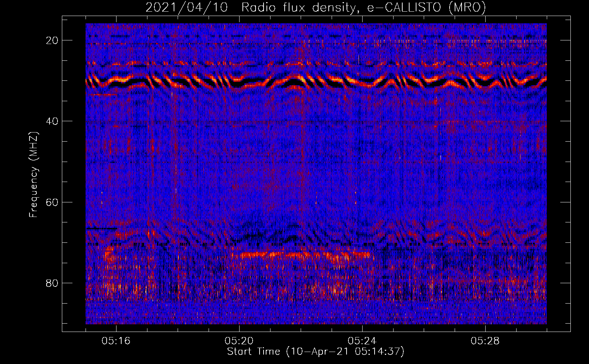Select the '20' frequency tick label
Image resolution: width=589 pixels, height=364 pixels.
coord(52,40)
